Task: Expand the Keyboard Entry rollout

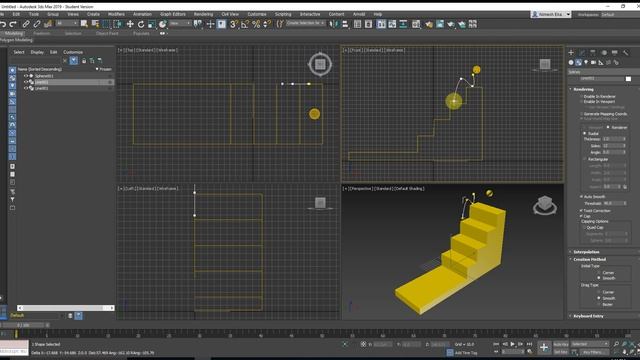Action: coord(588,316)
